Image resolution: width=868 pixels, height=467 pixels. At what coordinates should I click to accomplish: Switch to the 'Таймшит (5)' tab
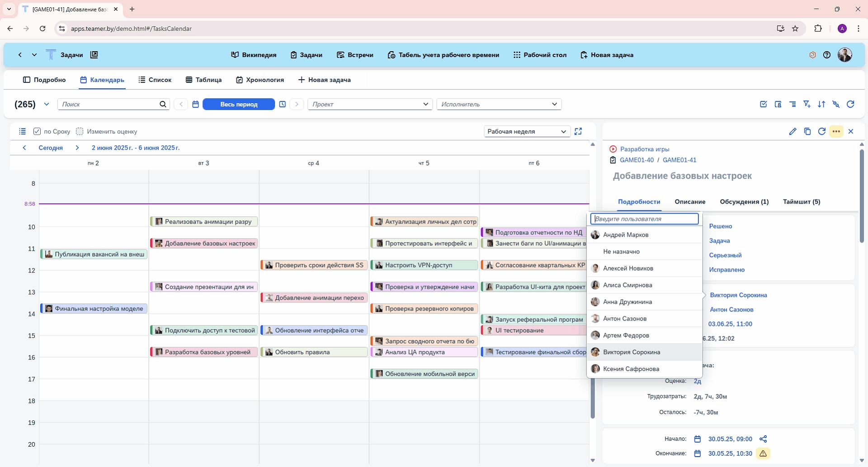click(x=801, y=202)
